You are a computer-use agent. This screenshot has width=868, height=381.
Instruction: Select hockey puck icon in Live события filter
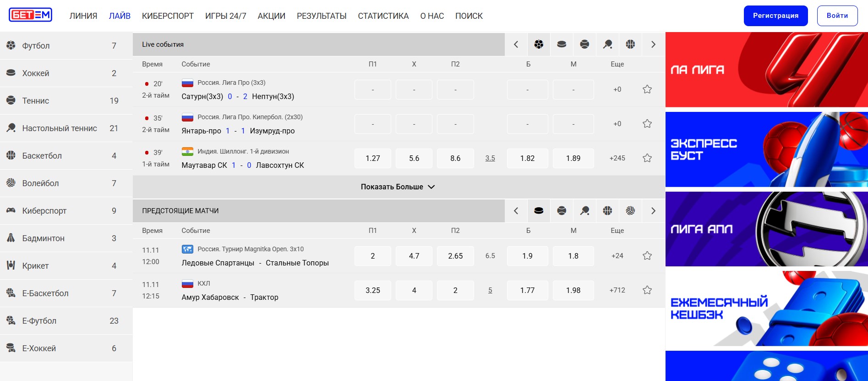pyautogui.click(x=562, y=44)
